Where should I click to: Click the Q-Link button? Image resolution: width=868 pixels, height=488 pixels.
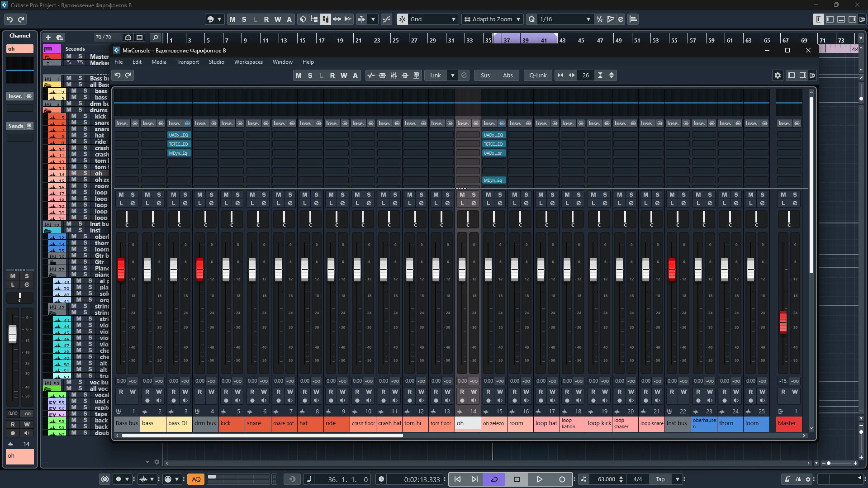tap(538, 76)
